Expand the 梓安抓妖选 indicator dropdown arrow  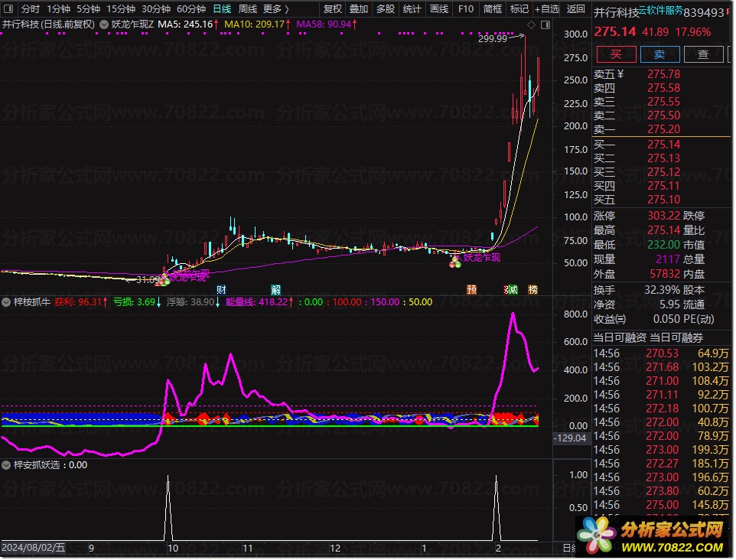[x=6, y=464]
